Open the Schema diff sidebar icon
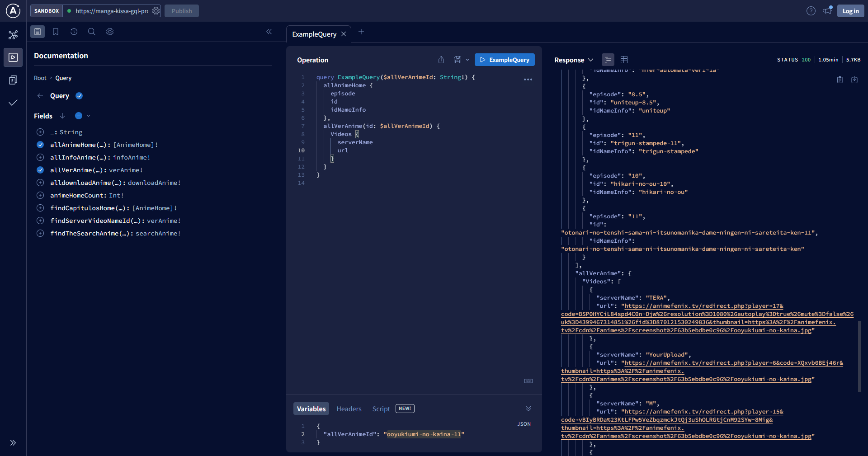Image resolution: width=868 pixels, height=456 pixels. (13, 80)
